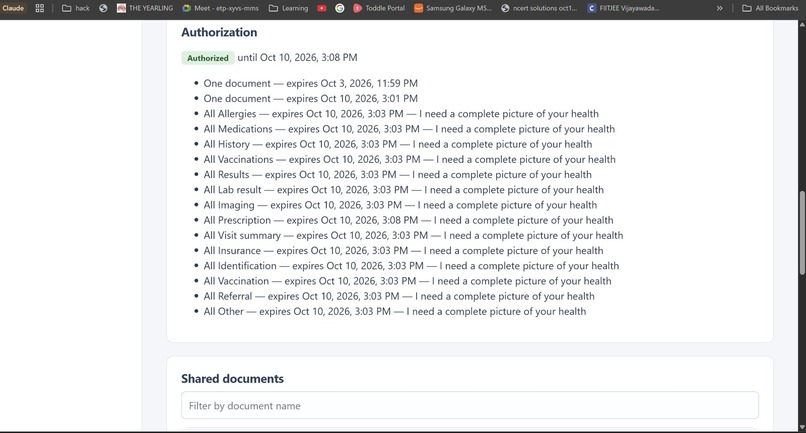The height and width of the screenshot is (433, 806).
Task: Select the All Vaccination (singular) authorization entry
Action: 408,281
